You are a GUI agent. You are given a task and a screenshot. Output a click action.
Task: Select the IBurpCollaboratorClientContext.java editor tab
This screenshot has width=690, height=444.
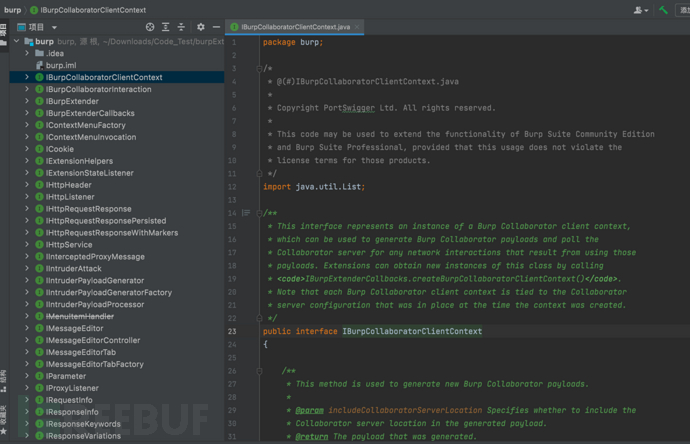(296, 27)
